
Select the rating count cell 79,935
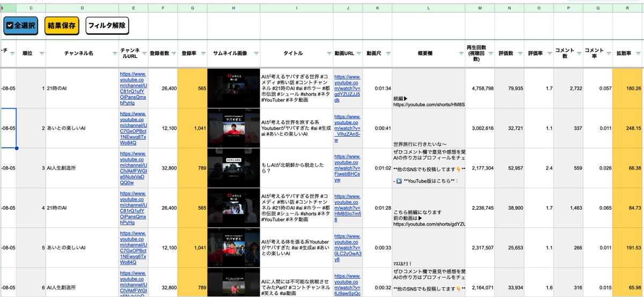[509, 88]
